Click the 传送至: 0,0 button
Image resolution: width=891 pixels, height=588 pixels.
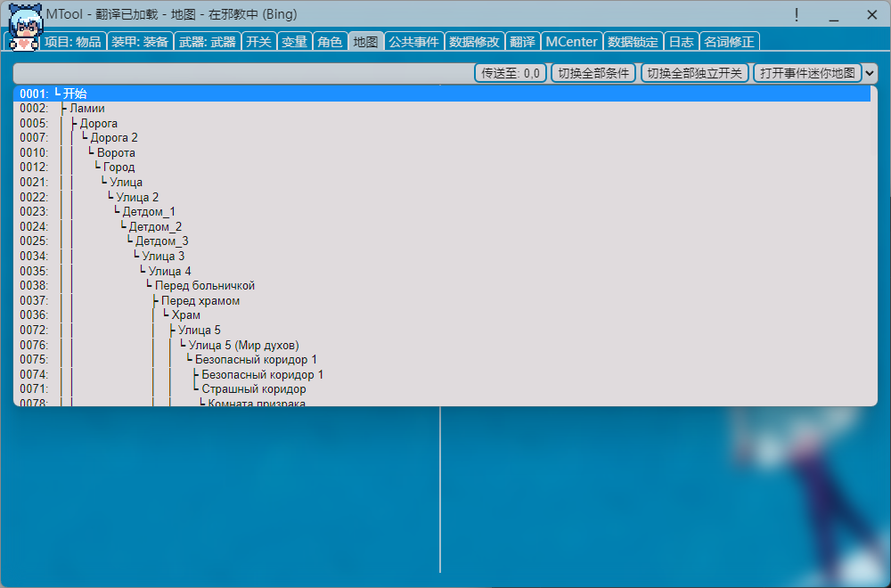(511, 73)
